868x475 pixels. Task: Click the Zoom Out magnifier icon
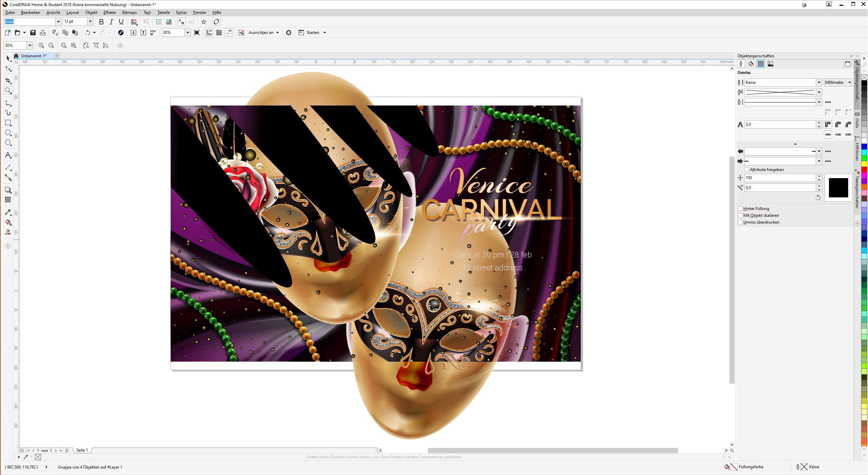(x=51, y=45)
